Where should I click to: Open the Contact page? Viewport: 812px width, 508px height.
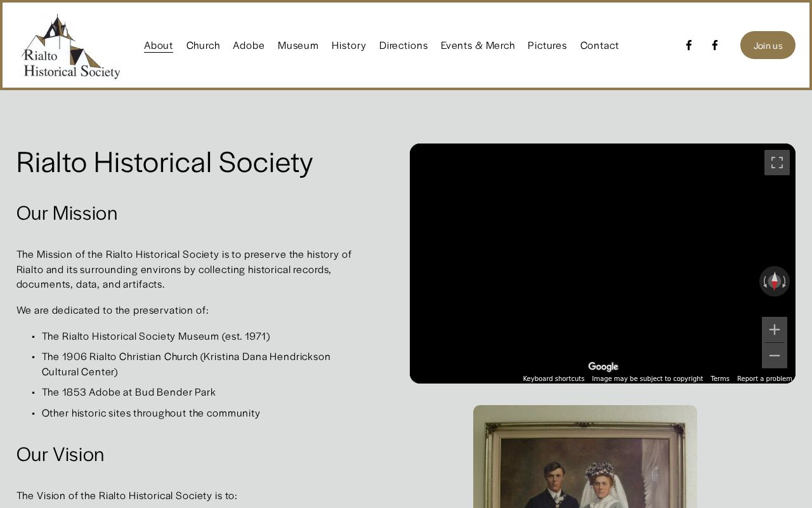click(x=599, y=45)
